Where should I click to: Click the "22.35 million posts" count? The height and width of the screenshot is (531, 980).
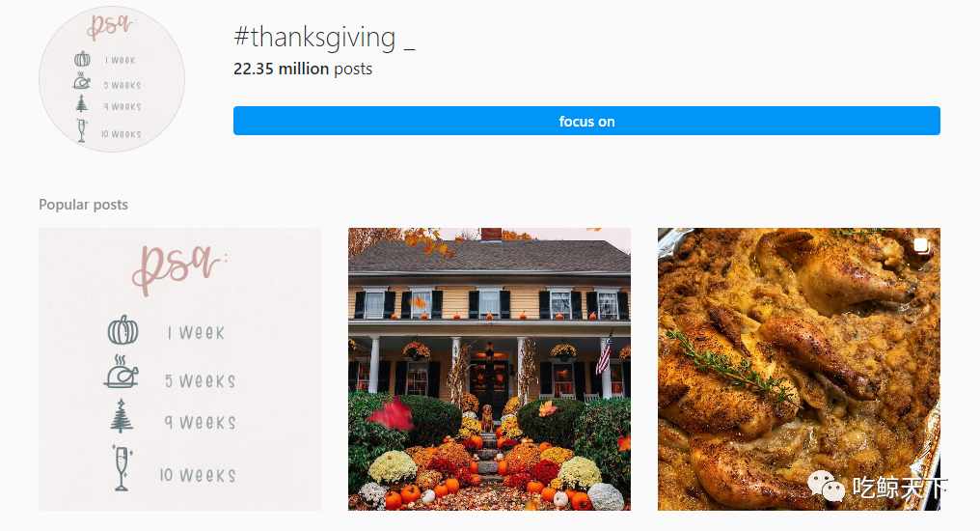point(303,69)
